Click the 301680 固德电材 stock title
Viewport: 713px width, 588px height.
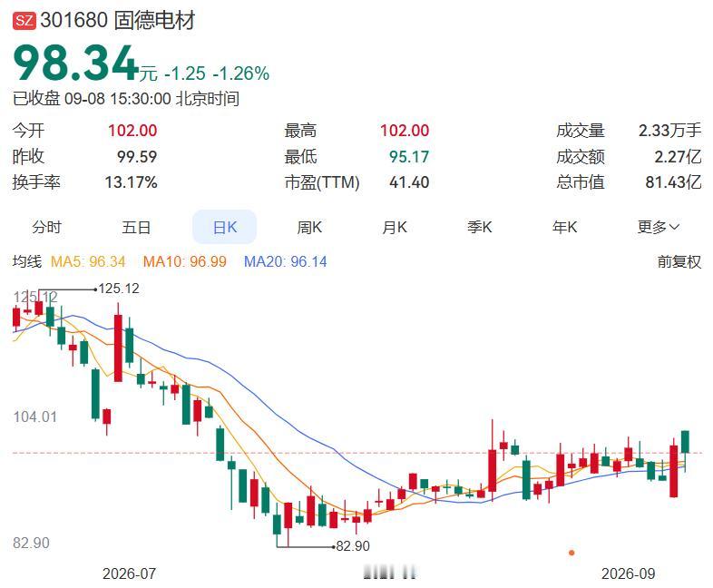[118, 21]
